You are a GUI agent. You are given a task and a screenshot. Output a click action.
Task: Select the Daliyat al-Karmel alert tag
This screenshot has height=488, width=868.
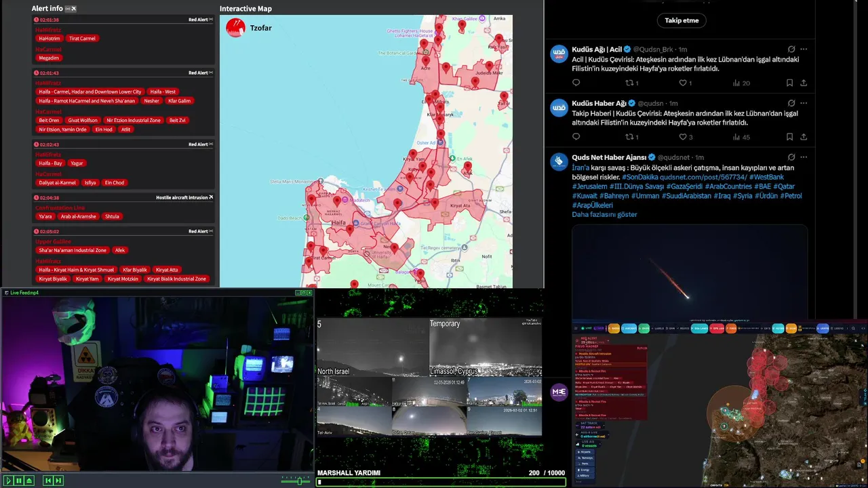click(x=57, y=183)
